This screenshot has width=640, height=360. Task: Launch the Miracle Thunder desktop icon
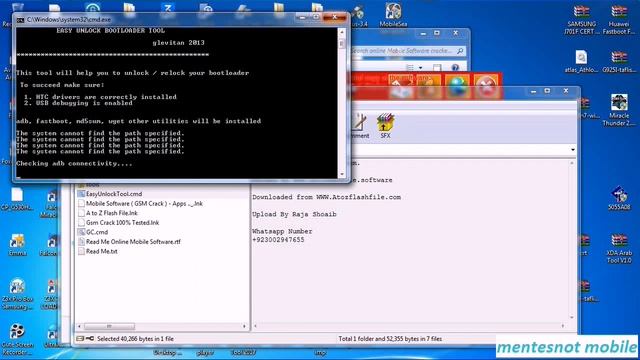tap(619, 110)
